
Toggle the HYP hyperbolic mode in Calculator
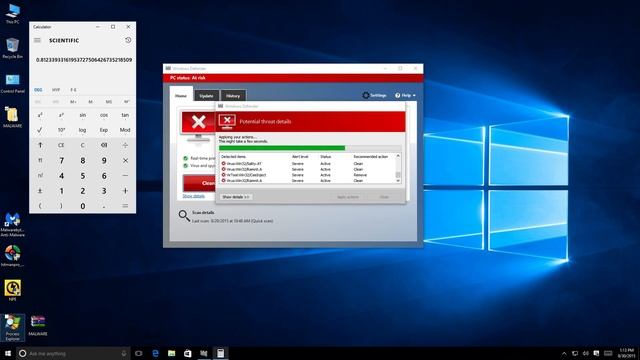(x=56, y=90)
